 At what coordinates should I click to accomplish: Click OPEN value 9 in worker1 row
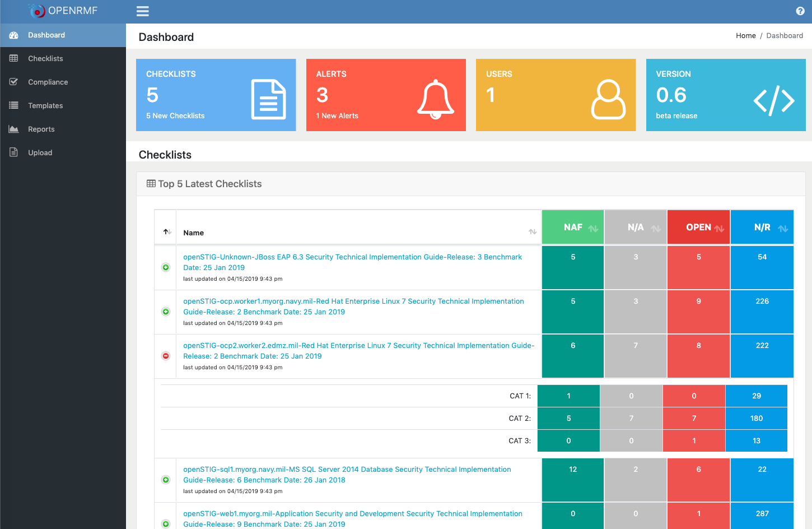pyautogui.click(x=699, y=301)
